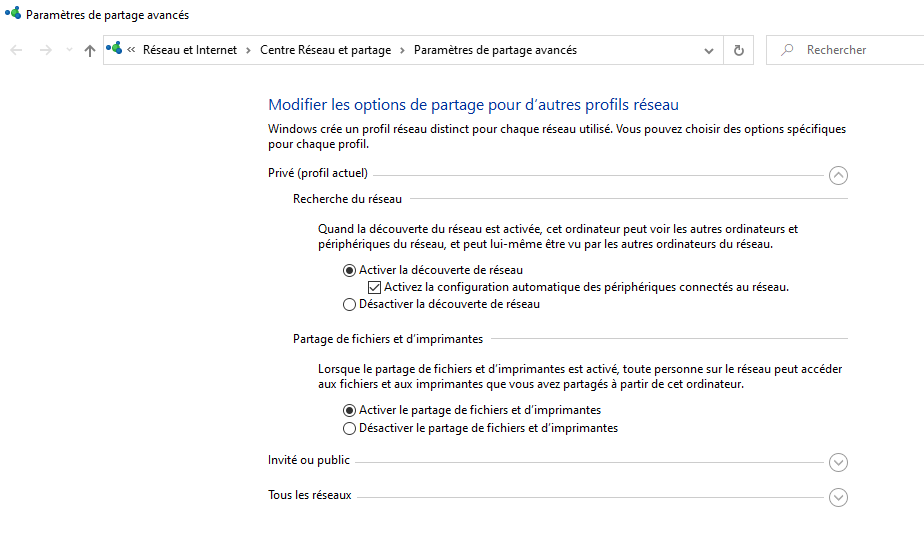
Task: Expand the 'Tous les réseaux' section
Action: pos(838,497)
